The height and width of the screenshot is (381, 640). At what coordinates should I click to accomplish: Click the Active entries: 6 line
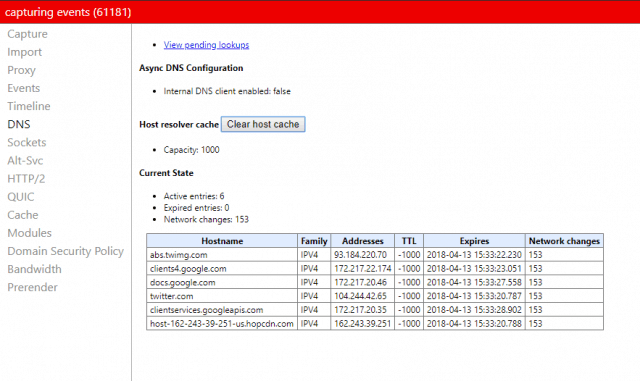coord(194,196)
